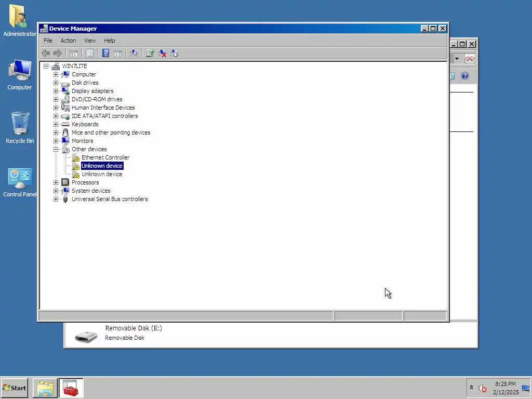
Task: Toggle the Show/Hide Console Tree toolbar icon
Action: click(74, 54)
